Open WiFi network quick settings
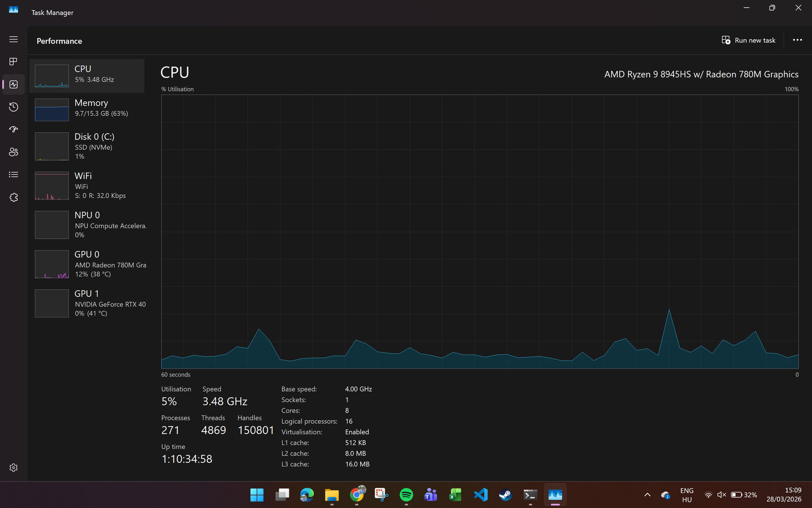 (708, 495)
